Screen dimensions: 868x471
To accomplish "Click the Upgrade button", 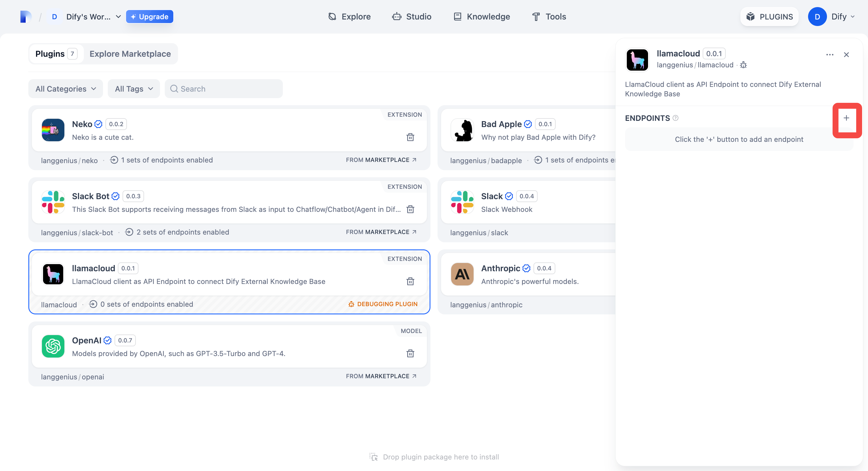I will click(x=150, y=17).
